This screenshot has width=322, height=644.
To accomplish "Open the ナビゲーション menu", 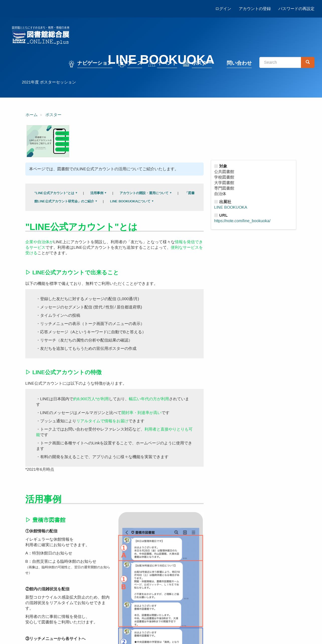I will [95, 63].
